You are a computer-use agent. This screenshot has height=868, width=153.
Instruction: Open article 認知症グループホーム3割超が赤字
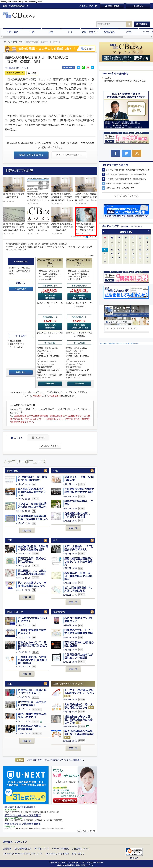(x=79, y=478)
